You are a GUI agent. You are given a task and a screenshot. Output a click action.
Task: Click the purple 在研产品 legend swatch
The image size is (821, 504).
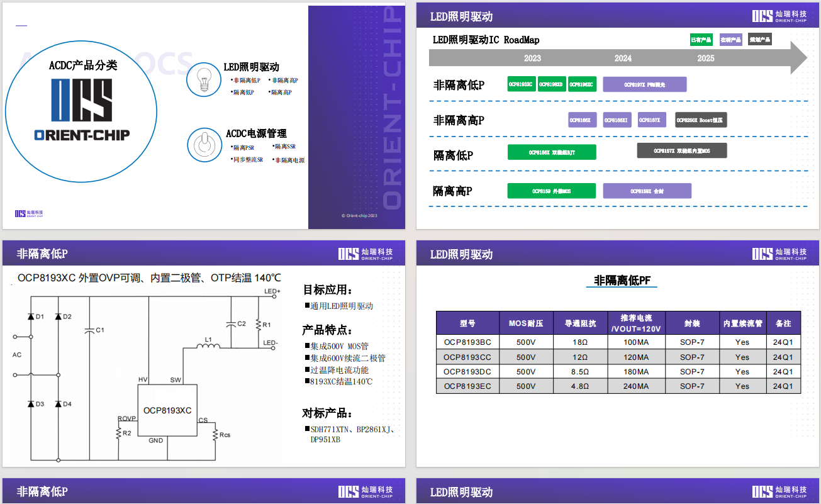[730, 39]
